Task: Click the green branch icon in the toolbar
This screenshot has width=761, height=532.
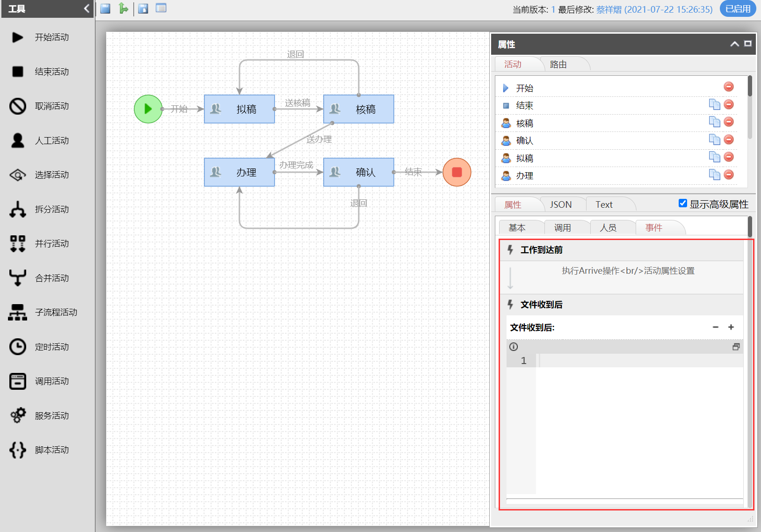Action: [x=123, y=8]
